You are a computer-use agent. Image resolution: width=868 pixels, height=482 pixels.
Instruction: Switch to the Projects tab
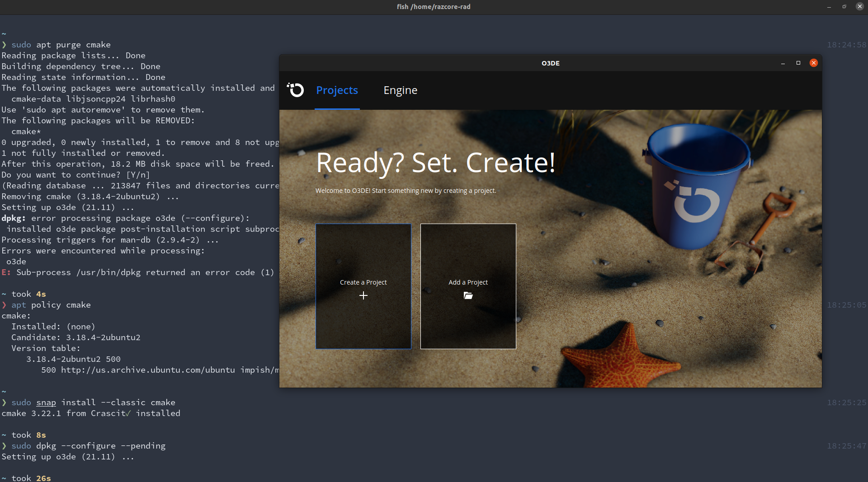point(337,90)
